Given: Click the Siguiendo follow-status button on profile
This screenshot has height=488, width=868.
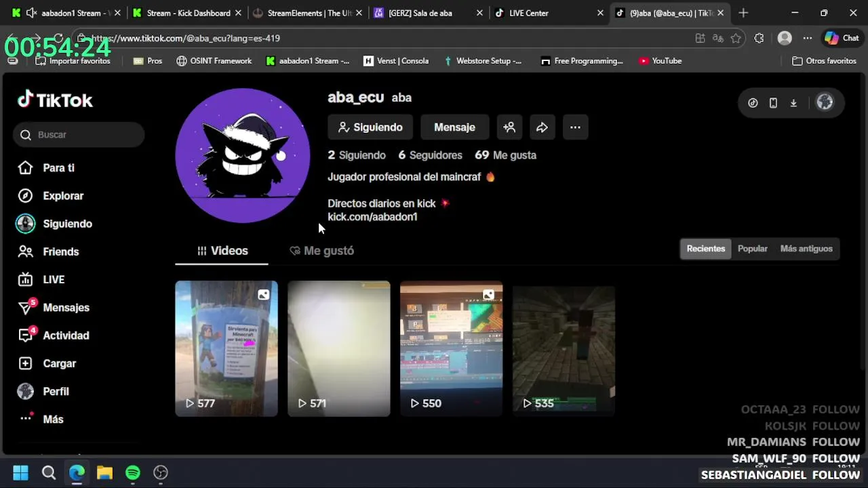Looking at the screenshot, I should coord(370,127).
